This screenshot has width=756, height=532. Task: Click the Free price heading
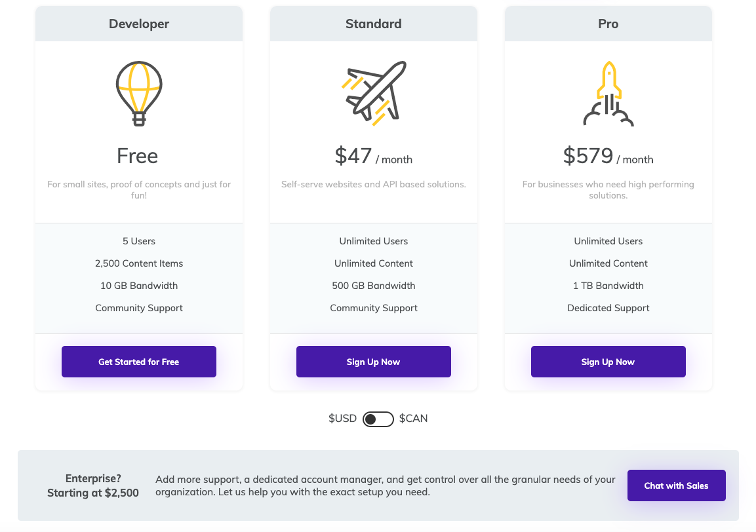coord(138,156)
